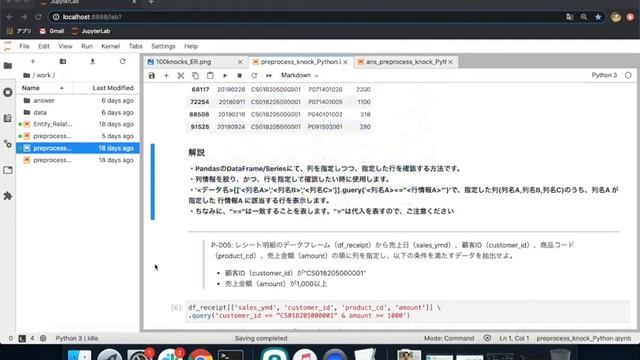Click the work breadcrumb path
Image resolution: width=640 pixels, height=360 pixels.
(44, 75)
